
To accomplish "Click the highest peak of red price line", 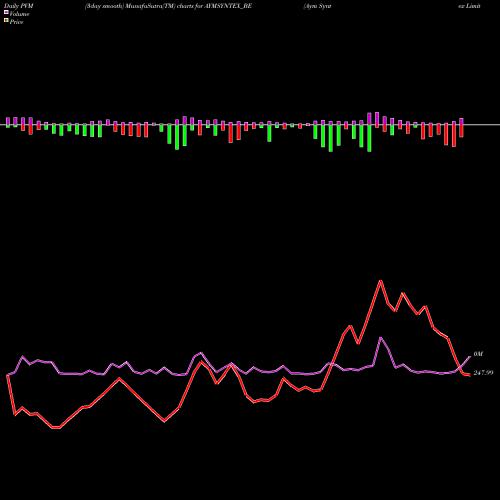I will click(380, 281).
